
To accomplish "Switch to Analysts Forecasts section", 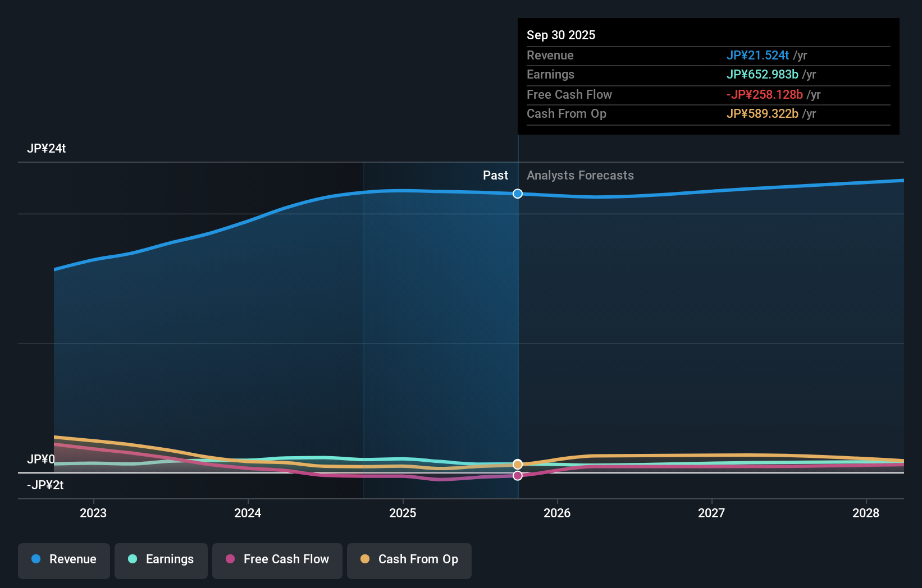I will (x=580, y=175).
